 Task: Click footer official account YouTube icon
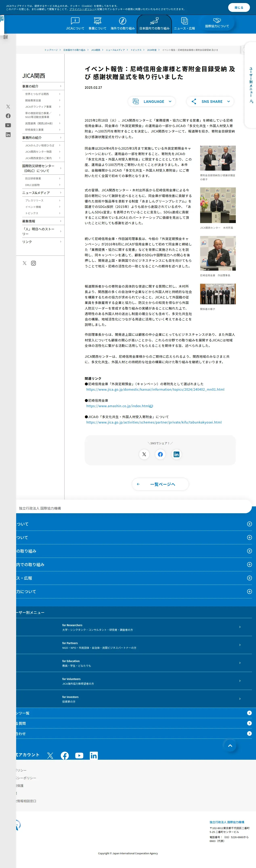tap(79, 755)
